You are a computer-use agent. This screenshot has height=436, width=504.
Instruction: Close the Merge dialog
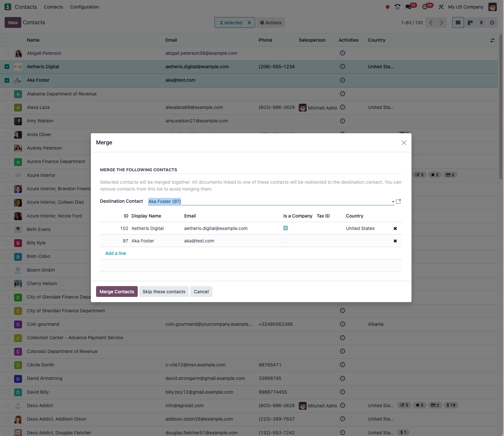[404, 143]
